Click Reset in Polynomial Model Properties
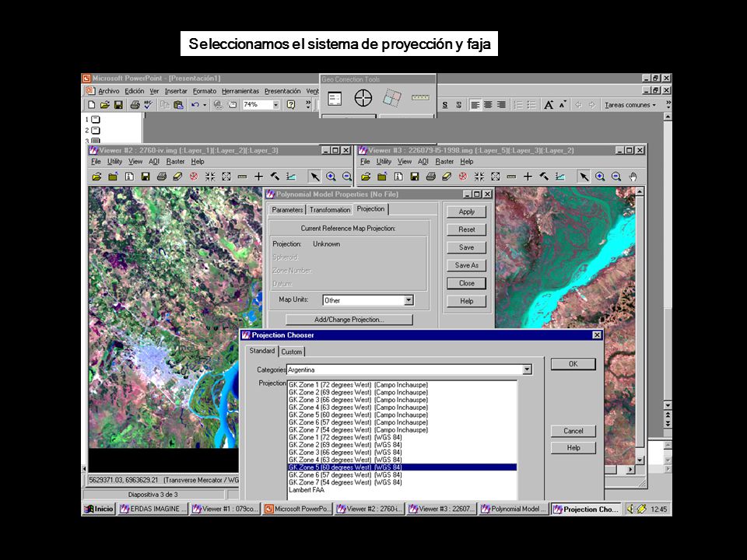Viewport: 747px width, 560px height. coord(466,229)
